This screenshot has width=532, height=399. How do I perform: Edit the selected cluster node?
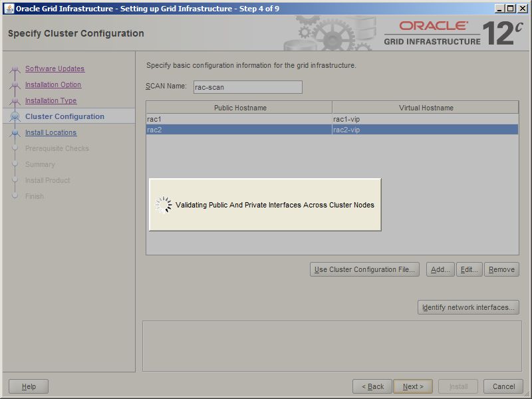click(469, 269)
